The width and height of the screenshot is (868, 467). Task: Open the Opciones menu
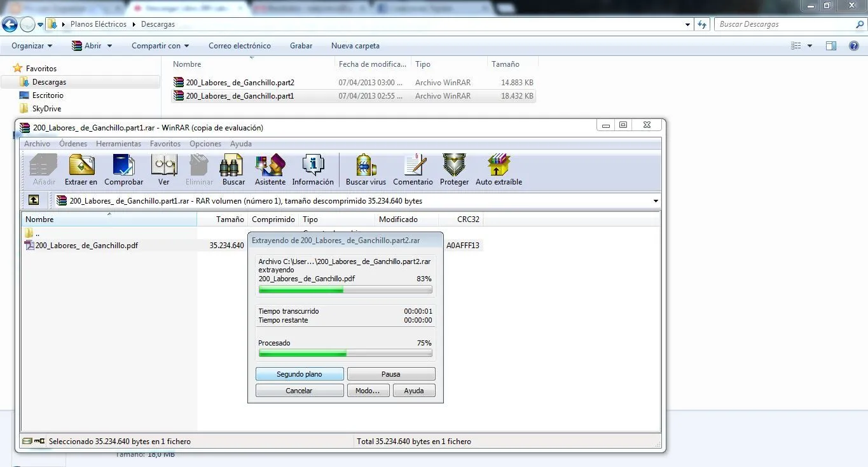click(x=205, y=144)
